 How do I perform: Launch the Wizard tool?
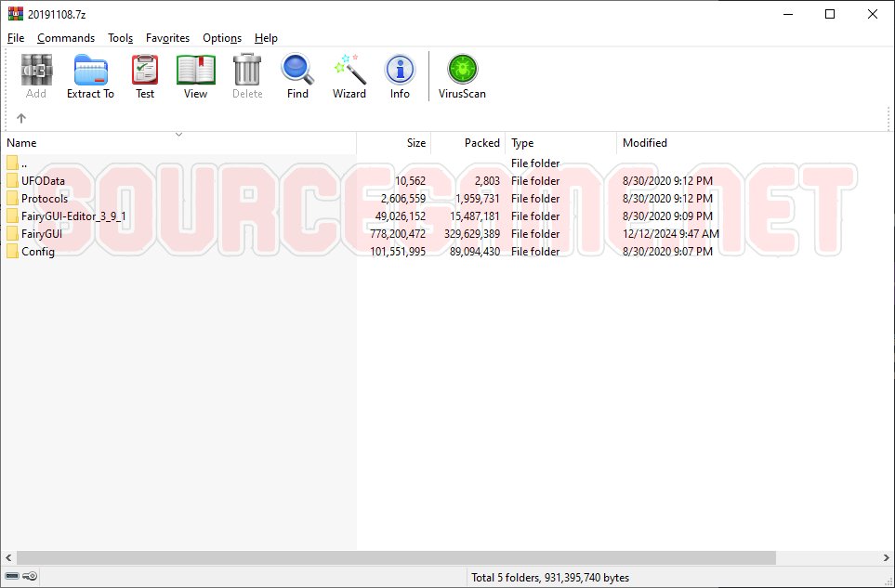(x=349, y=76)
